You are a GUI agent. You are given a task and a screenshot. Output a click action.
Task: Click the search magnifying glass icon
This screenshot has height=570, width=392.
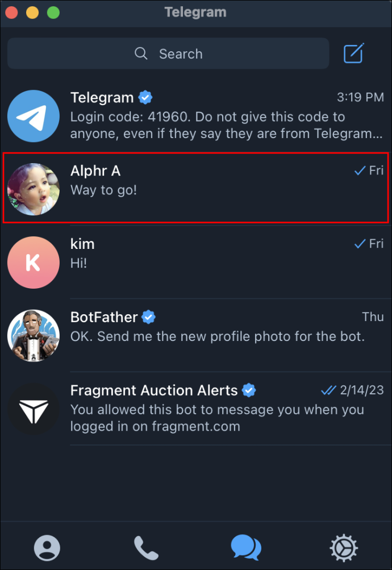coord(141,53)
